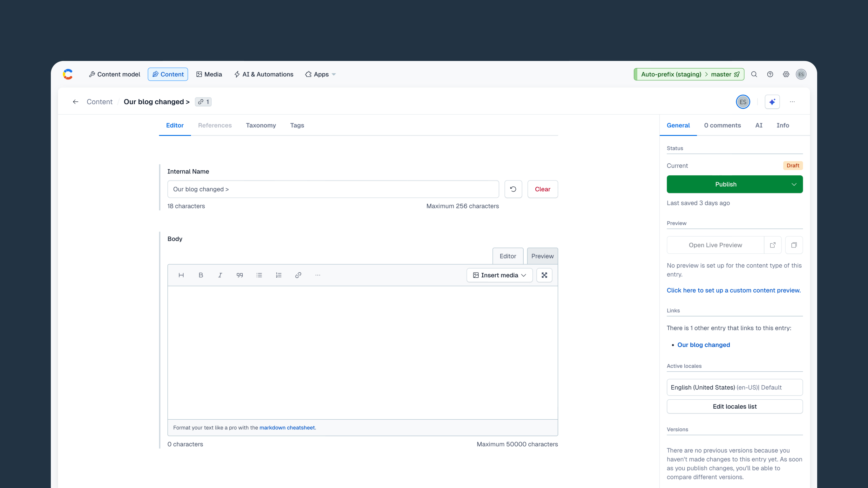Open the 0 comments sidebar tab
The image size is (868, 488).
pos(722,125)
